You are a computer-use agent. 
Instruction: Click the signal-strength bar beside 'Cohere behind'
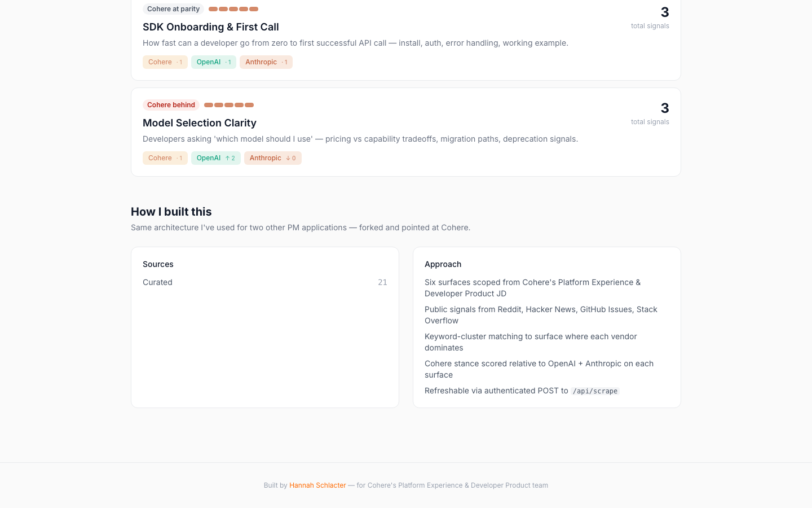tap(229, 105)
